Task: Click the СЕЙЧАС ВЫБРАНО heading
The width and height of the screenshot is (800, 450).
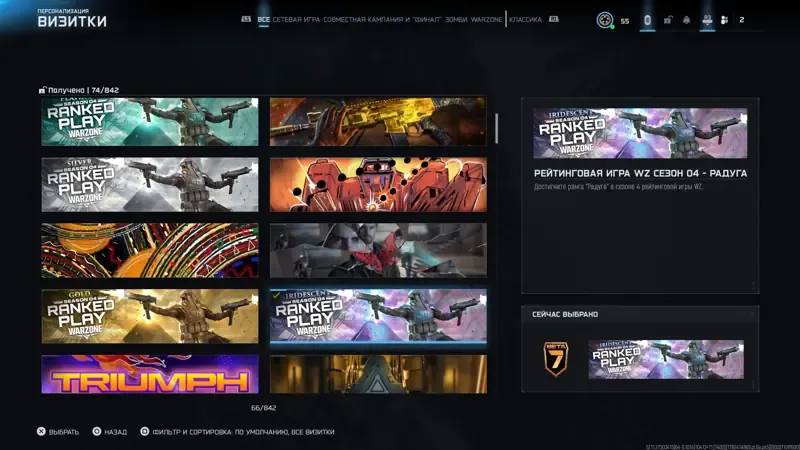Action: pos(565,314)
